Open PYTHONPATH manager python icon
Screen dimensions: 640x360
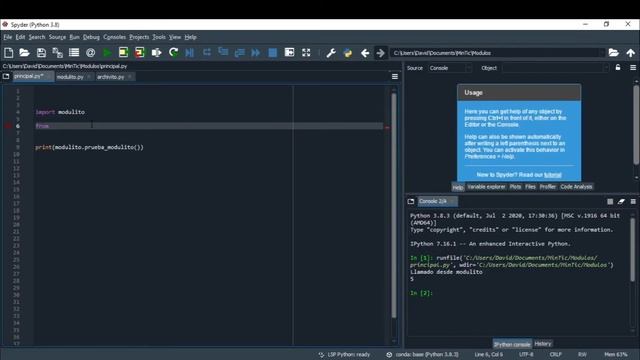coord(348,53)
